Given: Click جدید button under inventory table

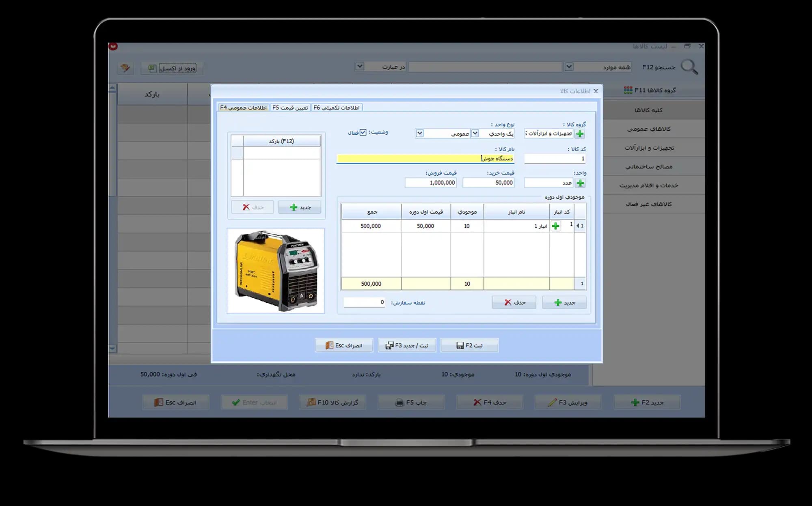Looking at the screenshot, I should [x=564, y=302].
